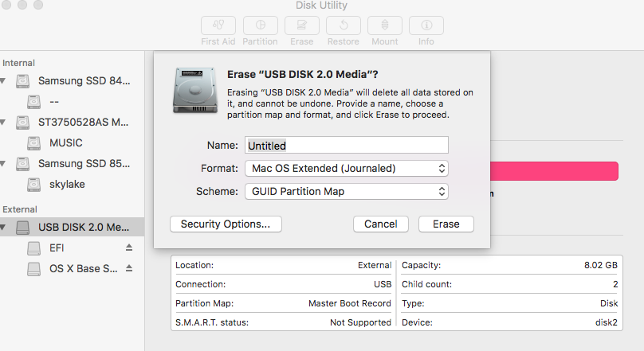This screenshot has height=351, width=644.
Task: Click the Erase toolbar icon
Action: 301,25
